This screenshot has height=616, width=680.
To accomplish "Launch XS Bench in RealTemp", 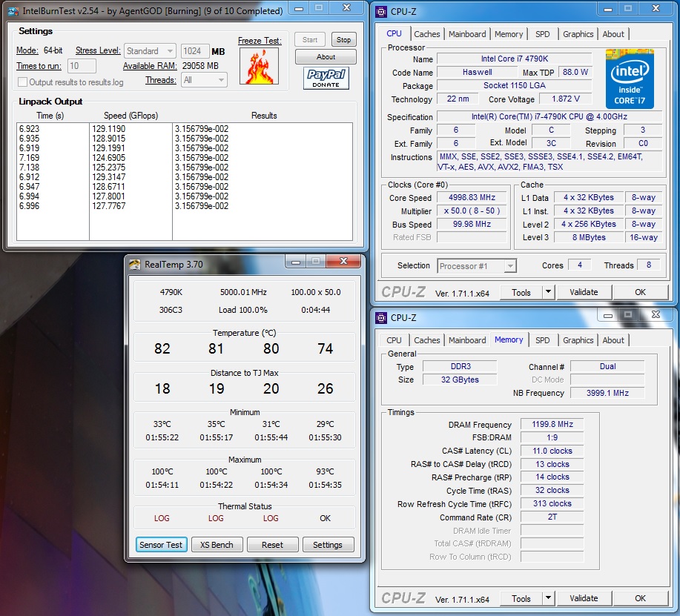I will (217, 545).
